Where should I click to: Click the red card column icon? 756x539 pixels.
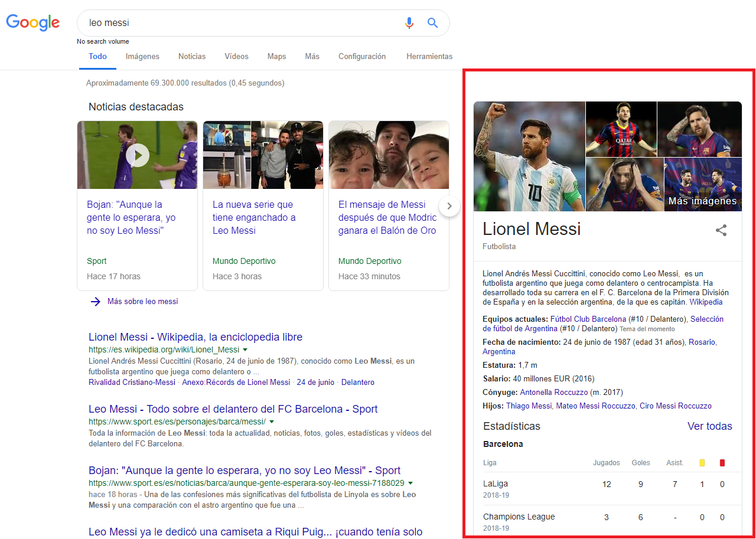point(722,463)
